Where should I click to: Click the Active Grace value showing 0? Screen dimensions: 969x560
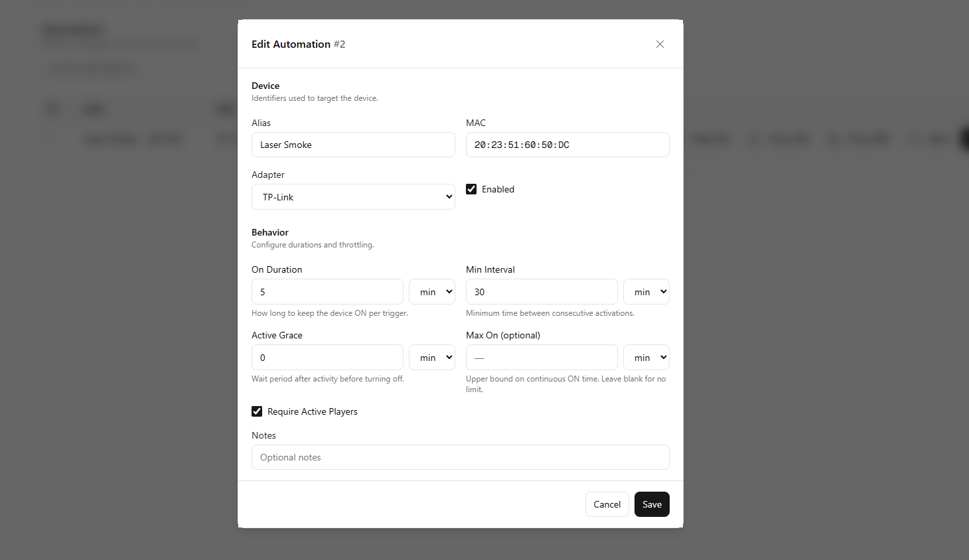pos(327,357)
